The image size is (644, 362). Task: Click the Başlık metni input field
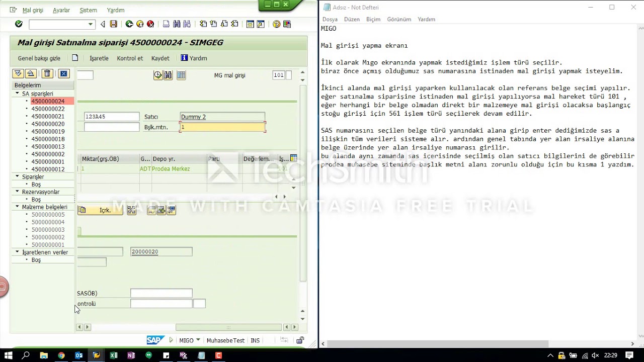(x=222, y=127)
